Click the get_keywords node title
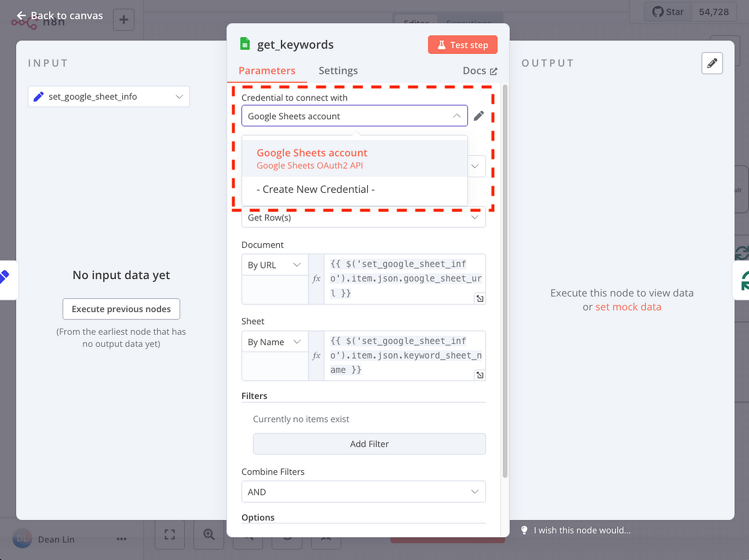 click(x=295, y=44)
